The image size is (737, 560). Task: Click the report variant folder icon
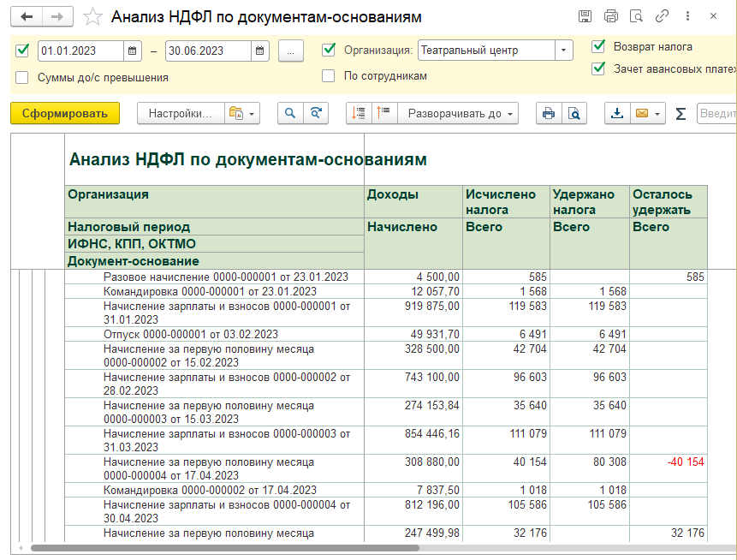pyautogui.click(x=236, y=113)
